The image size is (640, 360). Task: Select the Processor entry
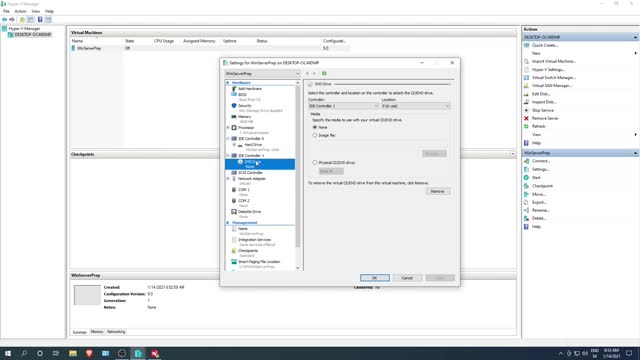(x=246, y=128)
